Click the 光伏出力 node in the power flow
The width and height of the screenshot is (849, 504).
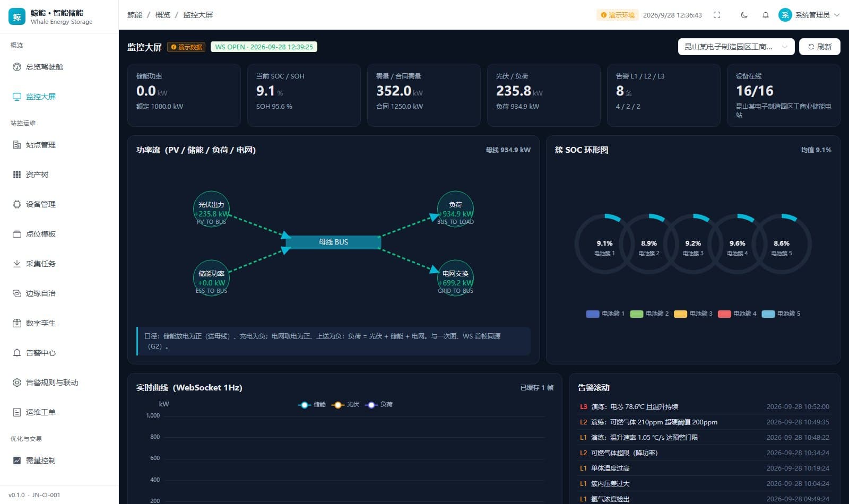pyautogui.click(x=211, y=209)
